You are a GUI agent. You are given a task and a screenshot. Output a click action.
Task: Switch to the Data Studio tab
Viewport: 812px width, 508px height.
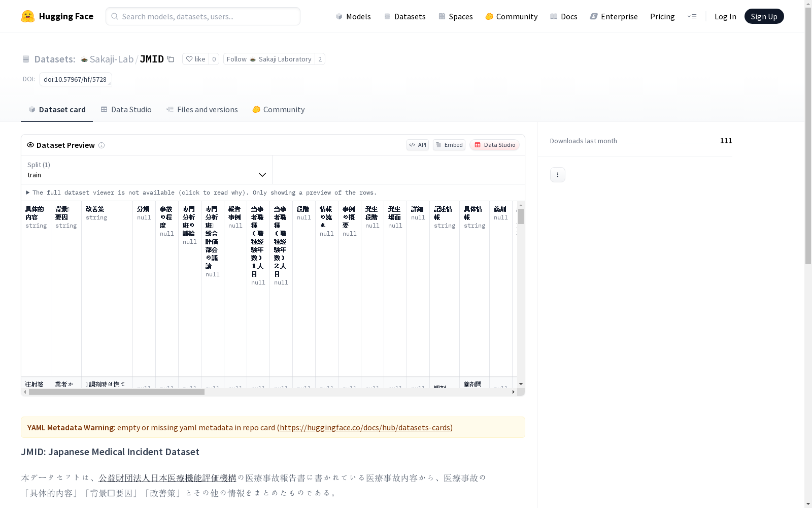click(x=126, y=110)
